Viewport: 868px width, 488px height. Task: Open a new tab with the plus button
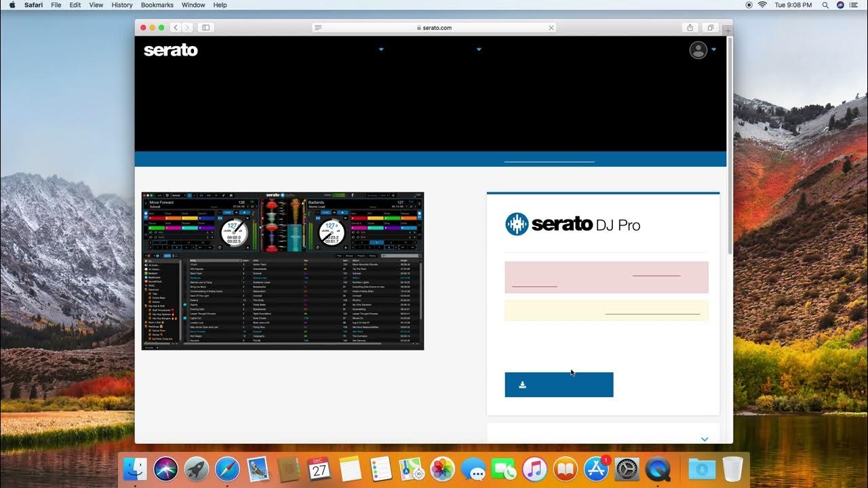tap(728, 30)
